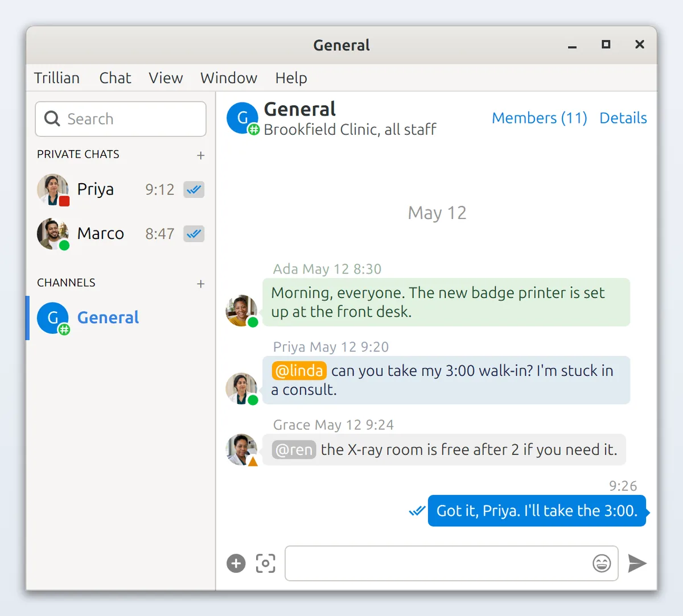Open the Trillian menu

point(56,78)
